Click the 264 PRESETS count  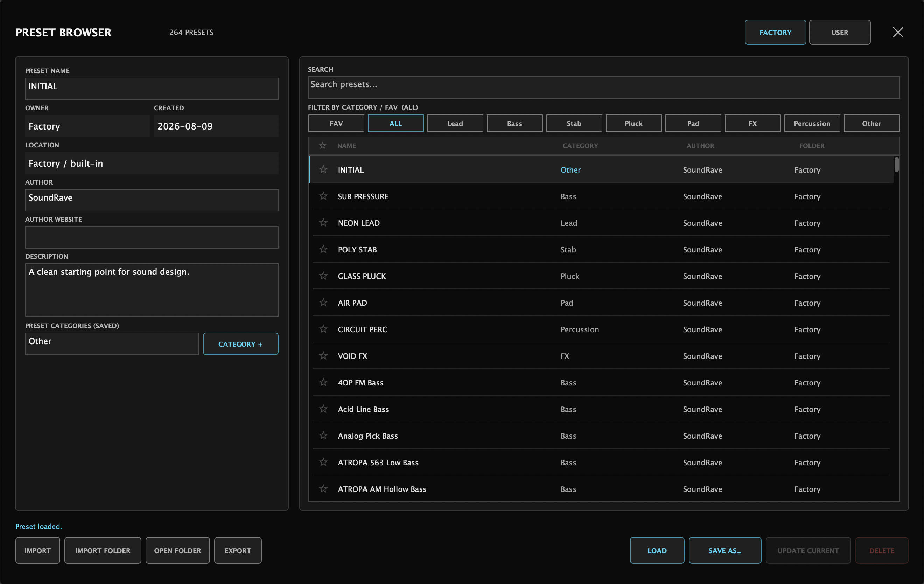(191, 32)
